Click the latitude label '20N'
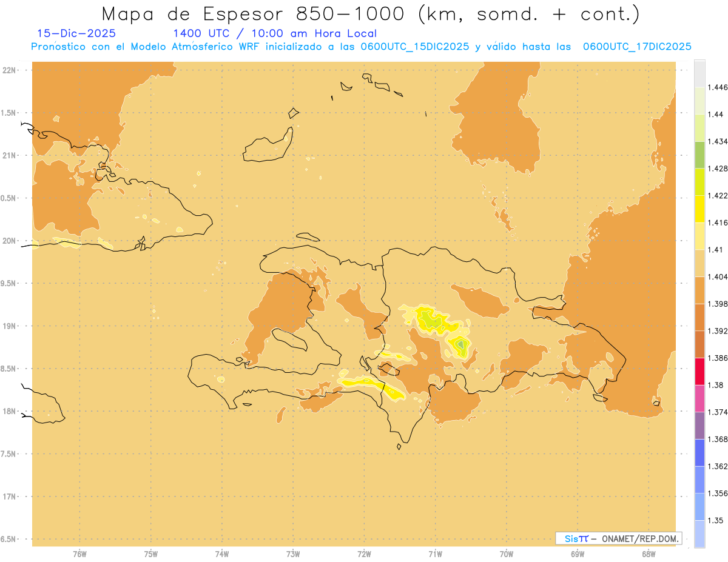Viewport: 728px width, 562px height. coord(9,241)
